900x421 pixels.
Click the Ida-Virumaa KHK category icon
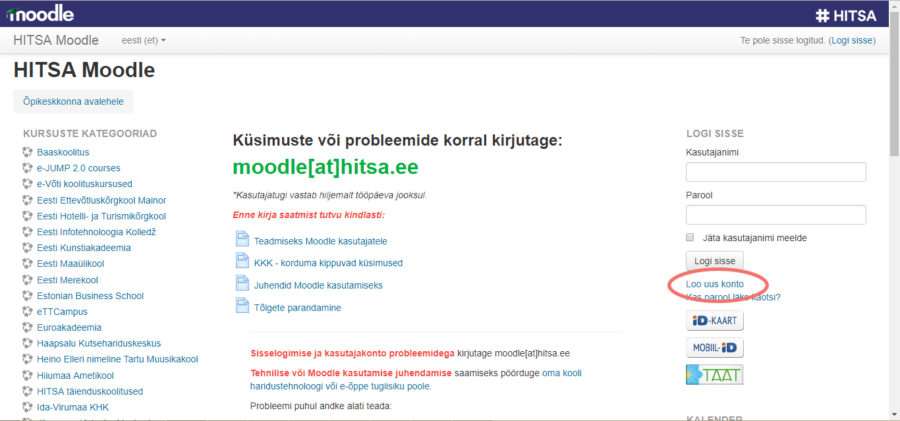pyautogui.click(x=27, y=407)
